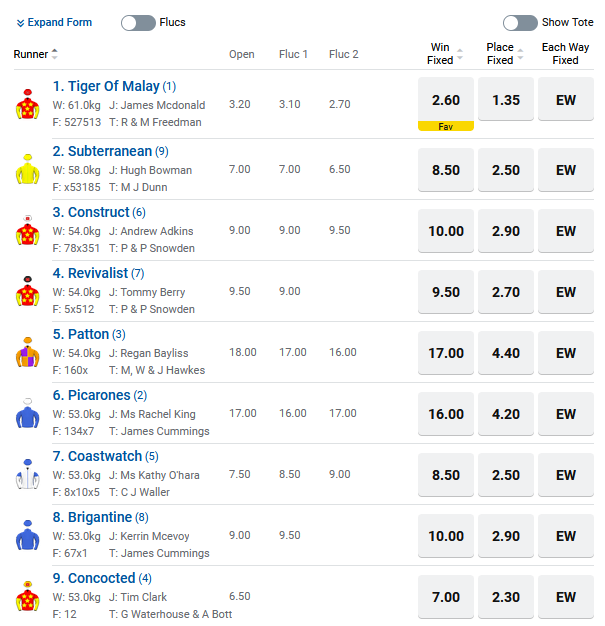Enable the Flucs toggle
Viewport: 605px width, 626px height.
(138, 23)
